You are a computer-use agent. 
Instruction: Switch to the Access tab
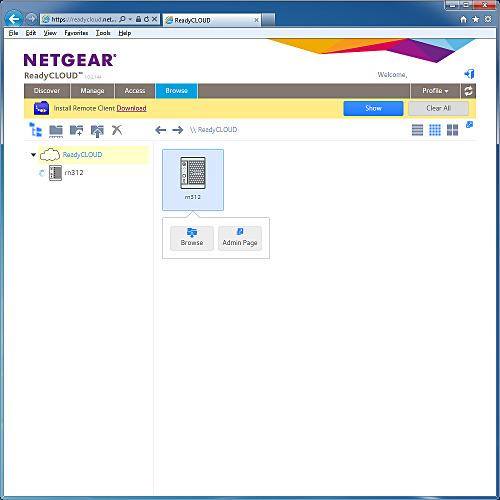coord(135,91)
